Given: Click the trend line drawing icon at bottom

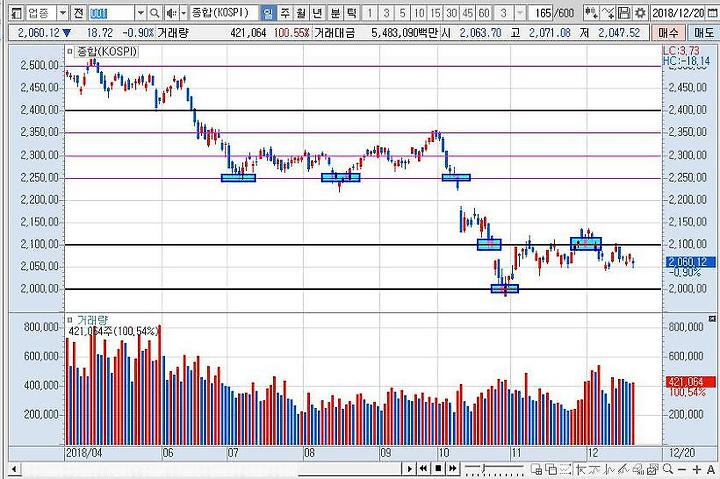Looking at the screenshot, I should [x=594, y=469].
